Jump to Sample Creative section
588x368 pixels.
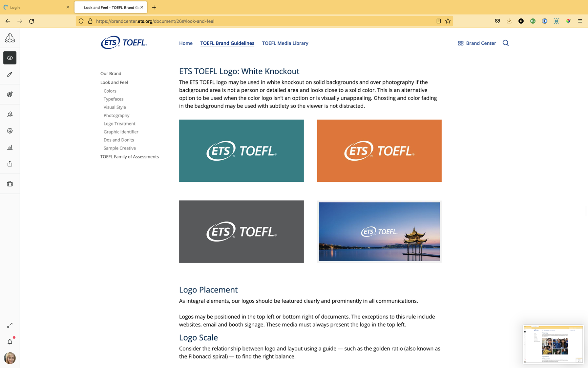(x=119, y=148)
